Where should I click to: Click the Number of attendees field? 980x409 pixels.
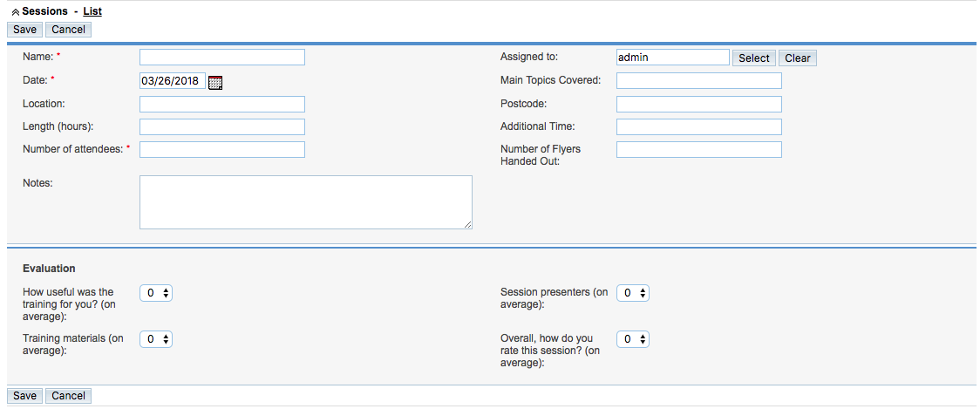221,149
